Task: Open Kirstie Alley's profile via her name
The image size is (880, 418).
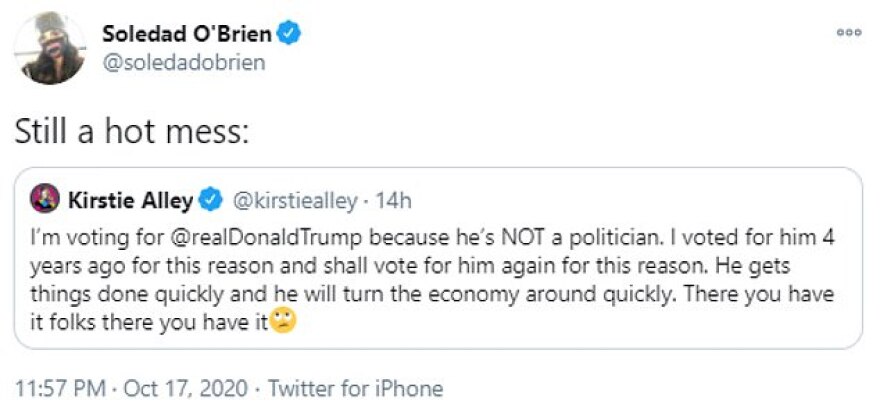Action: tap(130, 200)
